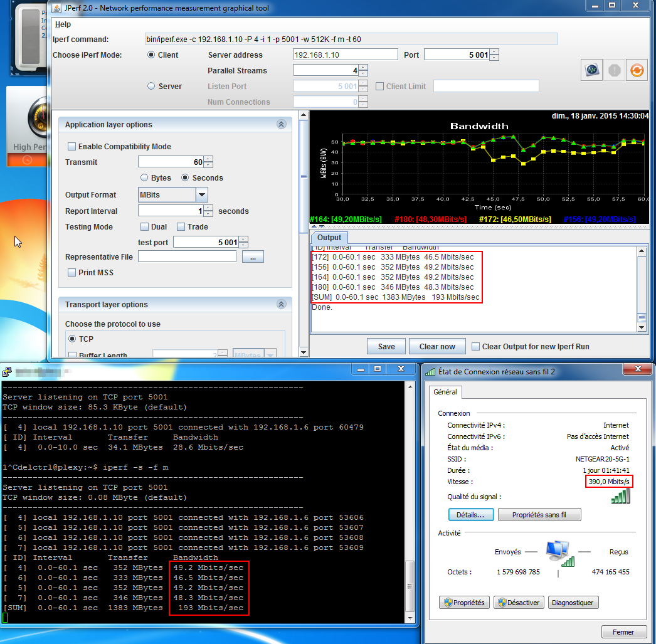
Task: Click the Server address input field
Action: (345, 55)
